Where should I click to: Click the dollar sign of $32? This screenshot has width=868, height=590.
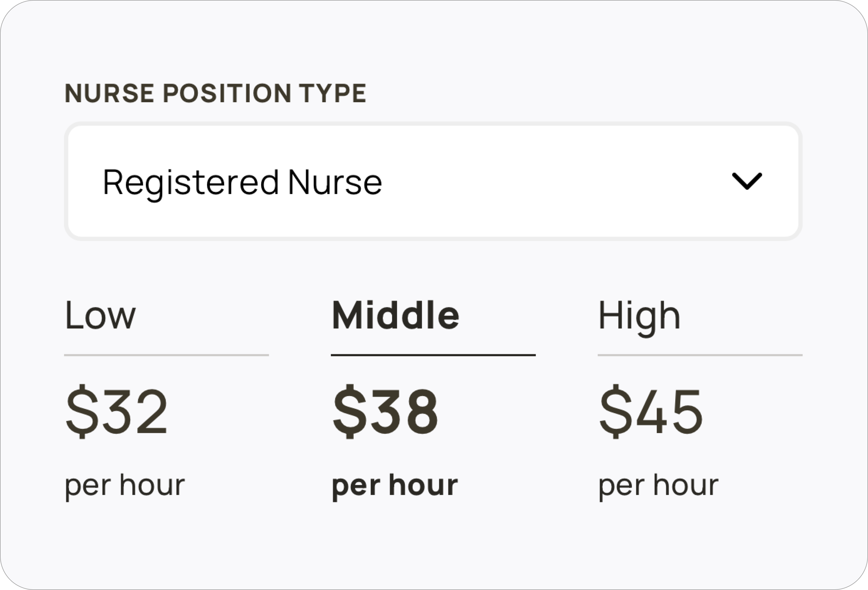82,411
